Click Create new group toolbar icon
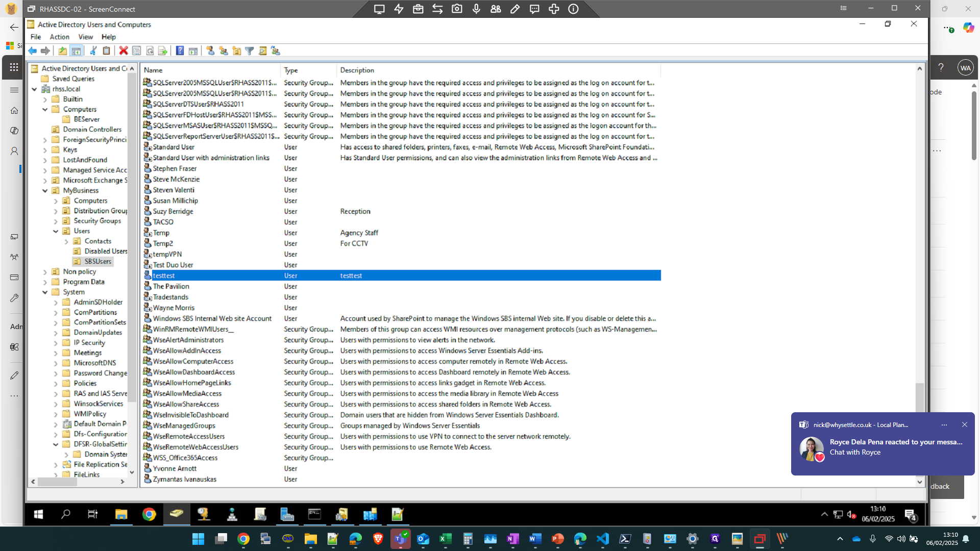980x551 pixels. pos(224,51)
